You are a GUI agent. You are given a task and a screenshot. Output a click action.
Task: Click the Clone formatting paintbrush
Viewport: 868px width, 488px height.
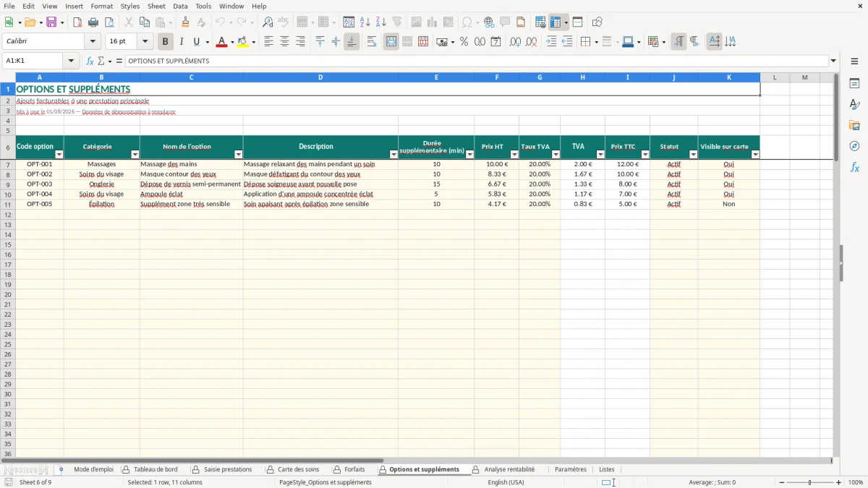click(185, 22)
